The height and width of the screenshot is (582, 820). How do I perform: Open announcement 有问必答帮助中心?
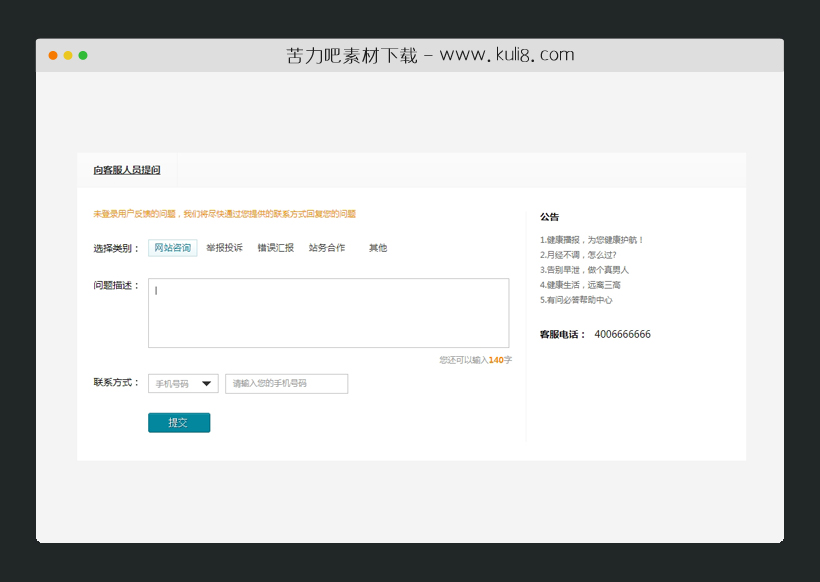point(576,300)
